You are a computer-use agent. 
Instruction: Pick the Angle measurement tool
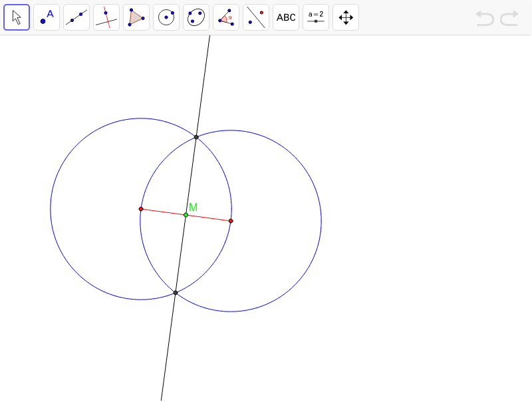[x=226, y=17]
